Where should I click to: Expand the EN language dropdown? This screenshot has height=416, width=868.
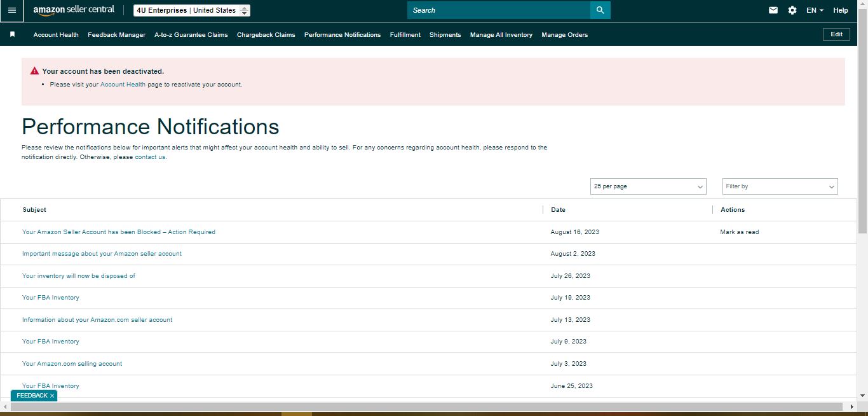pos(815,10)
